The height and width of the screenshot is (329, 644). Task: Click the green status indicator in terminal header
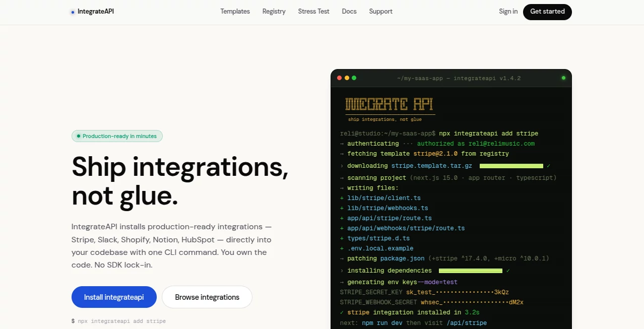(563, 78)
